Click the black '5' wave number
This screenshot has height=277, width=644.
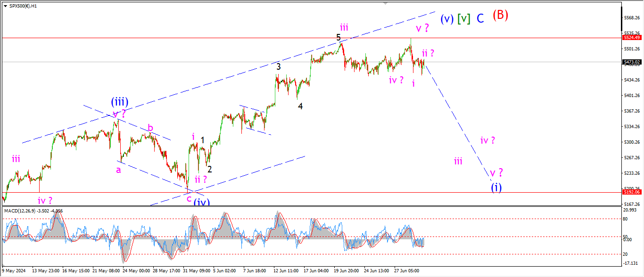[x=339, y=37]
